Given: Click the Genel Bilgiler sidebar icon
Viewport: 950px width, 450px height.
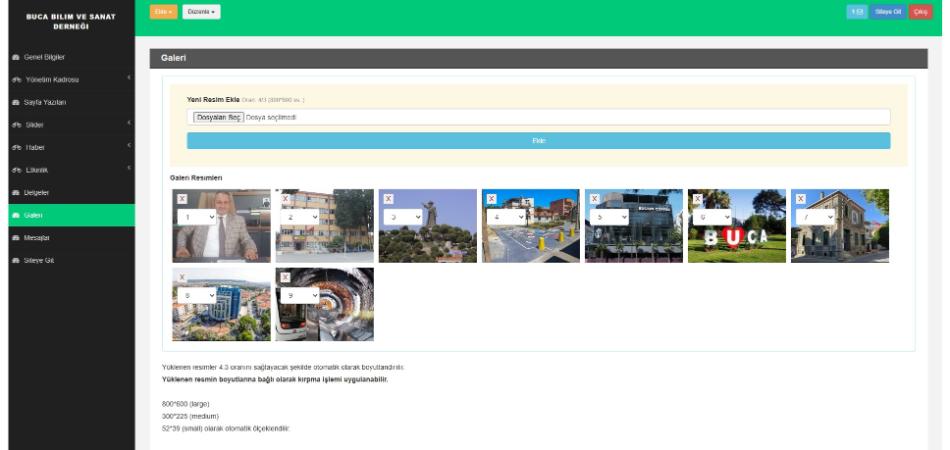Looking at the screenshot, I should [16, 57].
